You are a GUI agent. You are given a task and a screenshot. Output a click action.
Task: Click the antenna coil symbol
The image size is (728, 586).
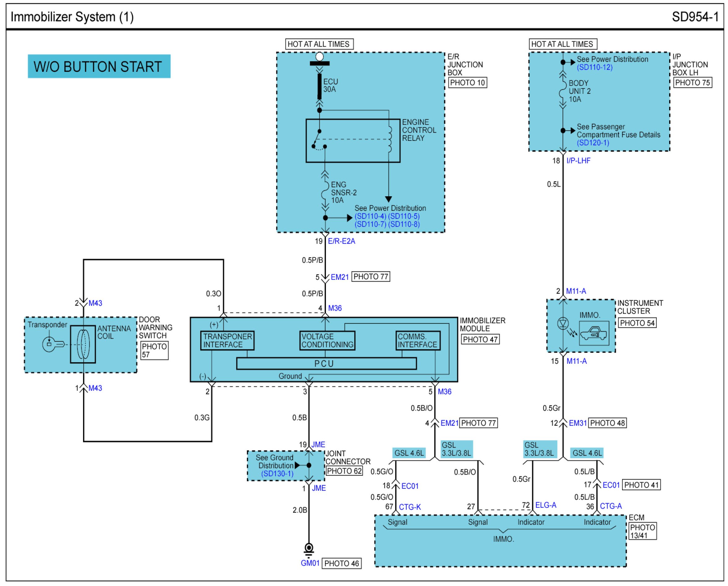pyautogui.click(x=83, y=344)
